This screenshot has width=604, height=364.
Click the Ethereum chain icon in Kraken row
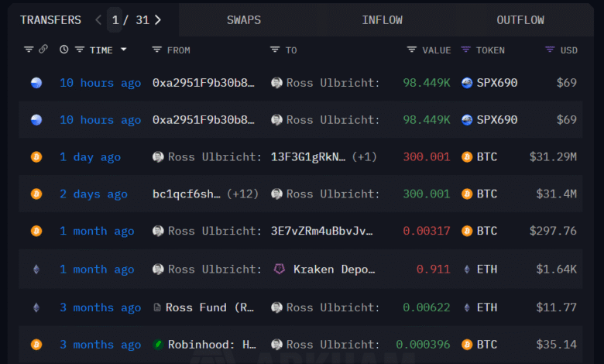pyautogui.click(x=36, y=269)
